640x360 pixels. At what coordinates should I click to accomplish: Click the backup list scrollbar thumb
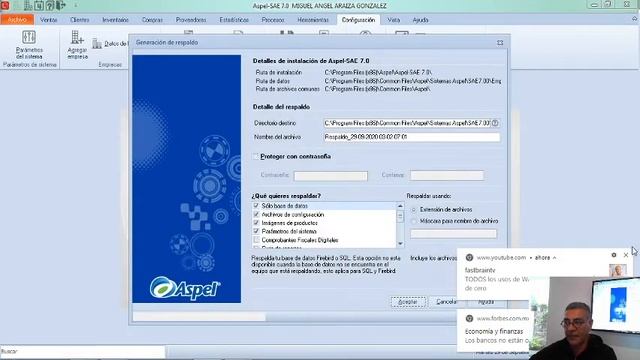pyautogui.click(x=400, y=217)
